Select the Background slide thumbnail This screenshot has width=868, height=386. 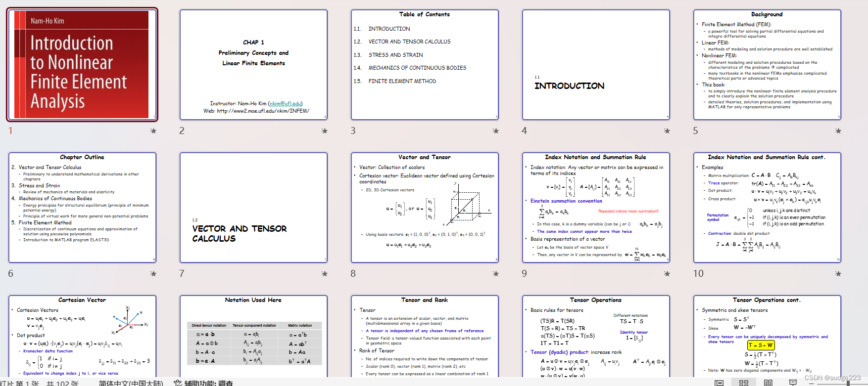(767, 65)
